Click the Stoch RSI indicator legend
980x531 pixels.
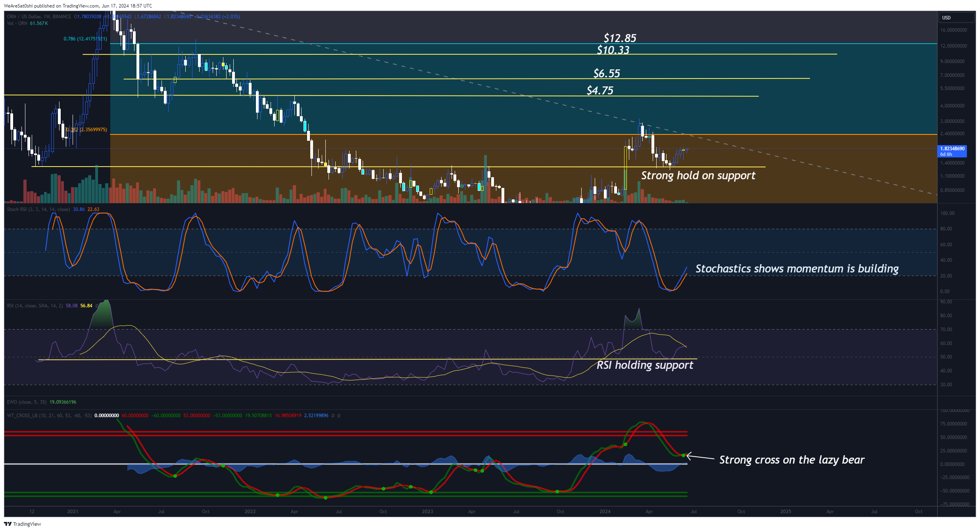pyautogui.click(x=38, y=209)
